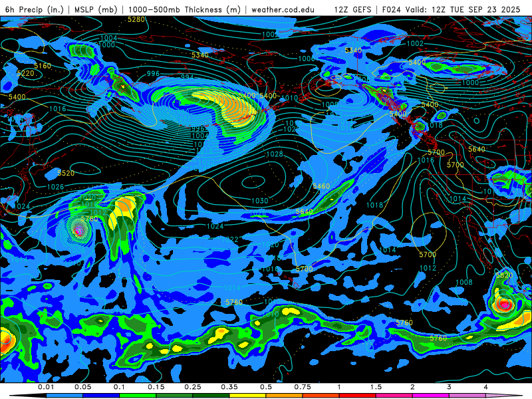This screenshot has height=399, width=532.
Task: Click the '6h Precip (in.)' header text
Action: point(35,9)
